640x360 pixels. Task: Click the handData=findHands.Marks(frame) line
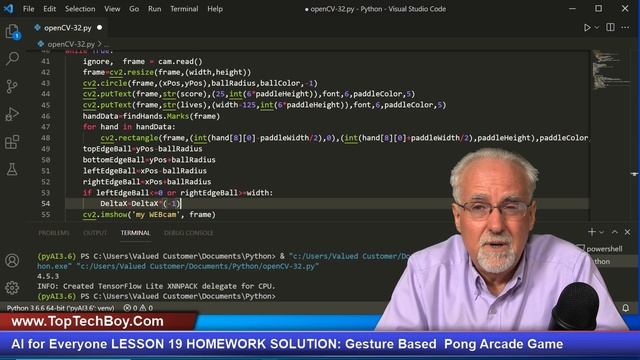point(151,116)
